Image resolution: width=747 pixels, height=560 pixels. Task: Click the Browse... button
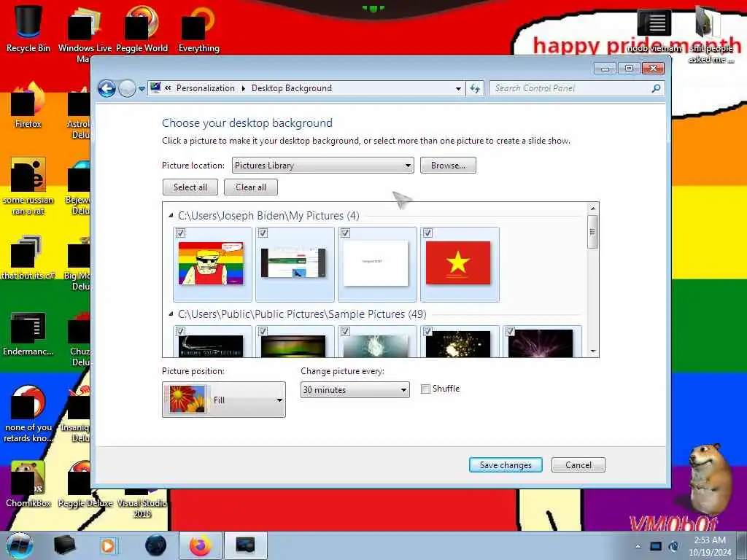tap(448, 166)
